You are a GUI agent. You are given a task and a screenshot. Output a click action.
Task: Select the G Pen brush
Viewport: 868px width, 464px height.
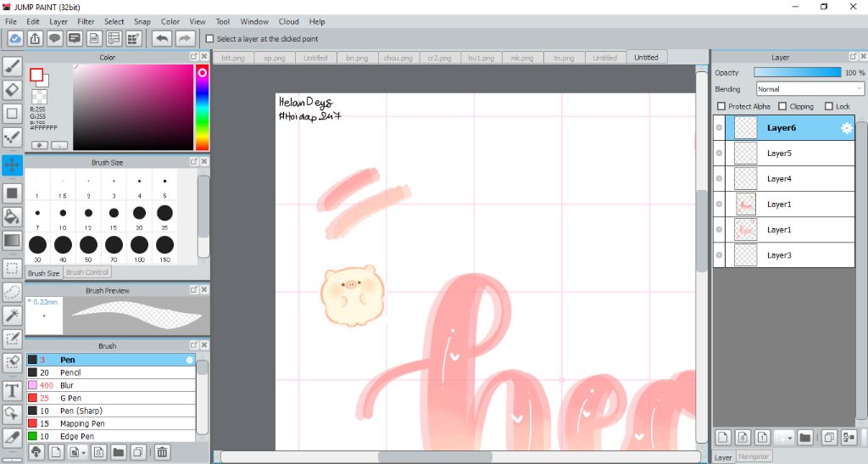(x=111, y=398)
